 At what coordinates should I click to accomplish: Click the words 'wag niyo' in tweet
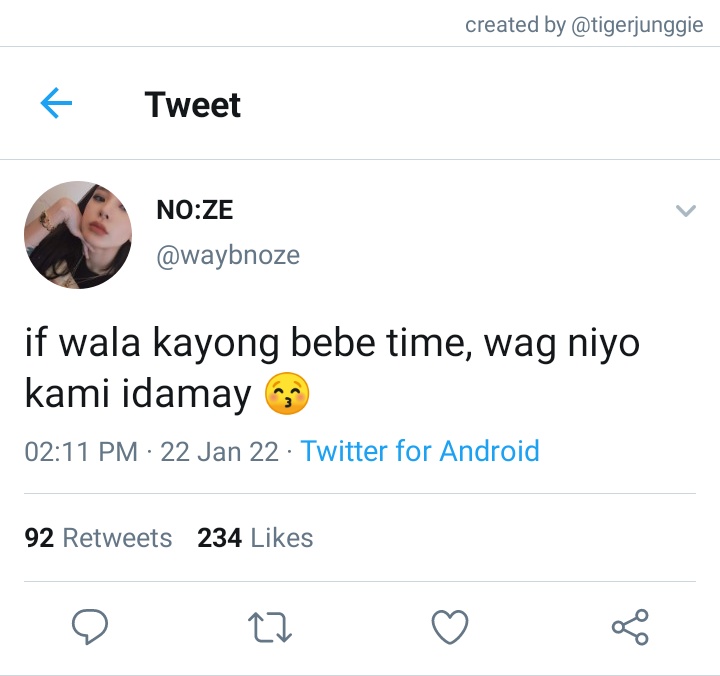click(x=562, y=344)
